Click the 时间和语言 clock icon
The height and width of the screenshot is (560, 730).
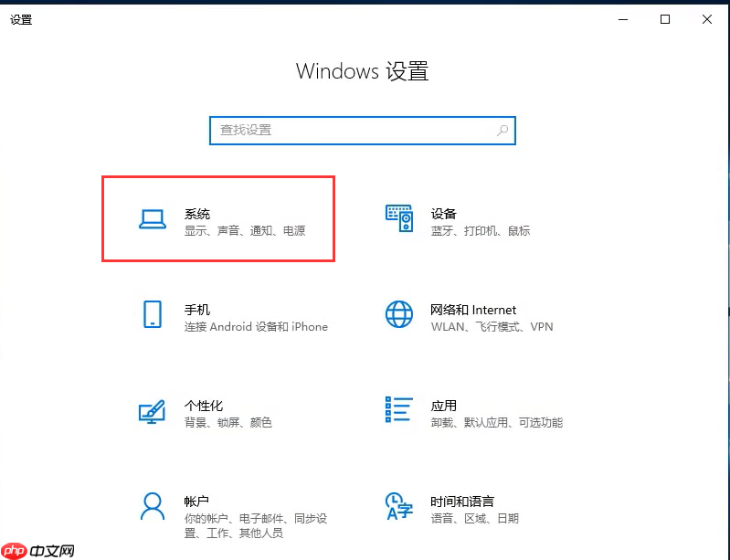pos(399,506)
